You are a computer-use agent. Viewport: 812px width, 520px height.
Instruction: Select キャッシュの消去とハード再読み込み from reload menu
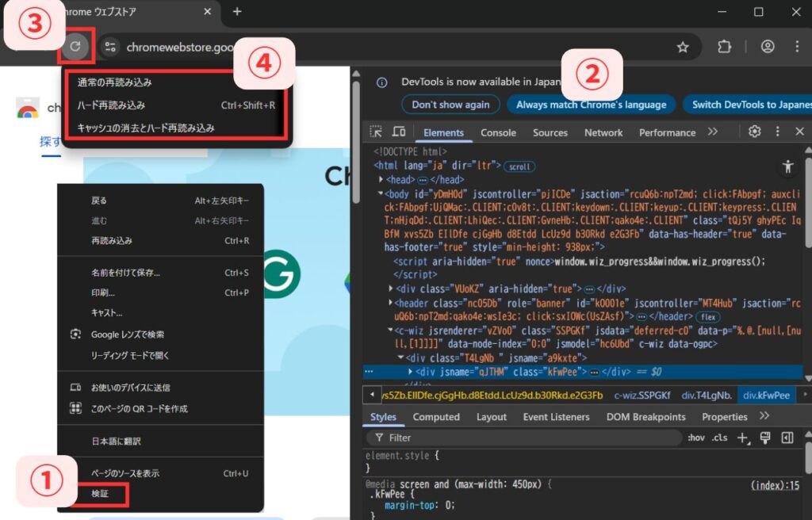pyautogui.click(x=146, y=128)
